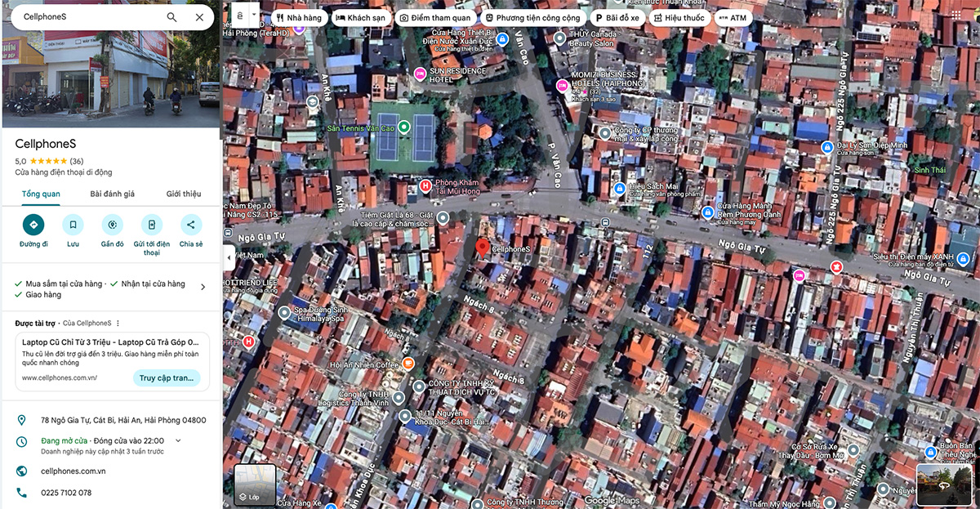Click the search magnifier icon
This screenshot has width=980, height=509.
tap(171, 17)
